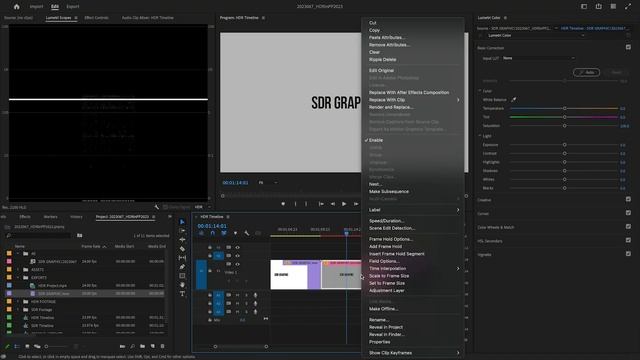The width and height of the screenshot is (640, 360).
Task: Toggle Linked Selection in the timeline
Action: coord(224,233)
